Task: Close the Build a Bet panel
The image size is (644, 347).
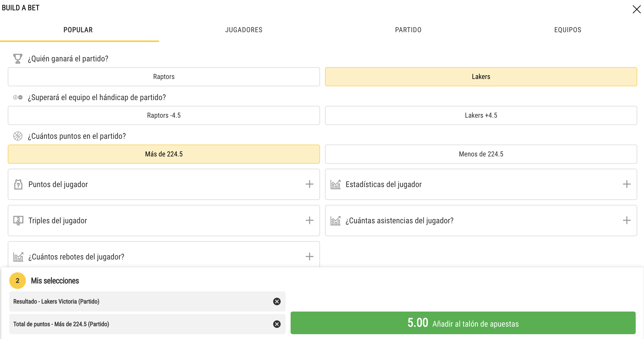Action: point(636,9)
